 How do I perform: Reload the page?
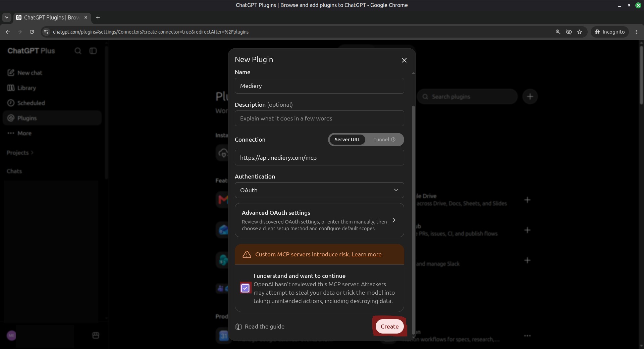click(32, 32)
